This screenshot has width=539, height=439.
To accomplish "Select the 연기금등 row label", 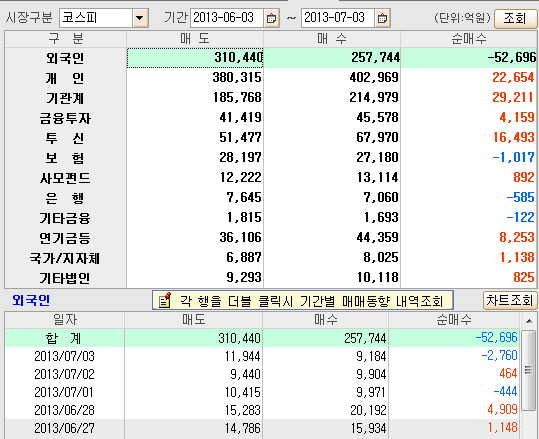I will [65, 238].
